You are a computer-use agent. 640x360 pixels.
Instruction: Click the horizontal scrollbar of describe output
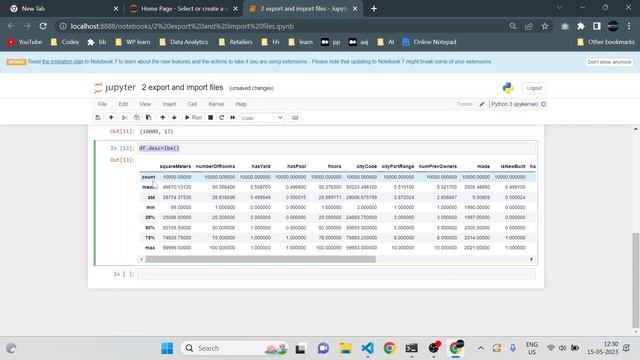coord(260,259)
